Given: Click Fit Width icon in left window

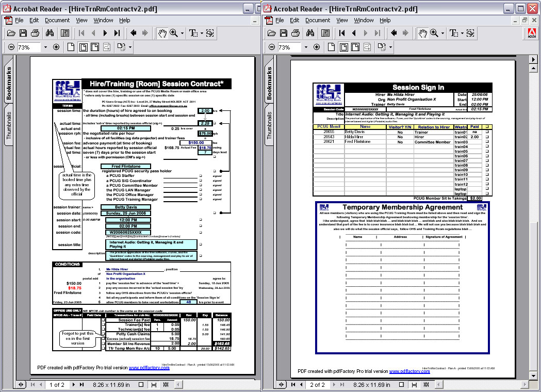Looking at the screenshot, I should (x=95, y=47).
